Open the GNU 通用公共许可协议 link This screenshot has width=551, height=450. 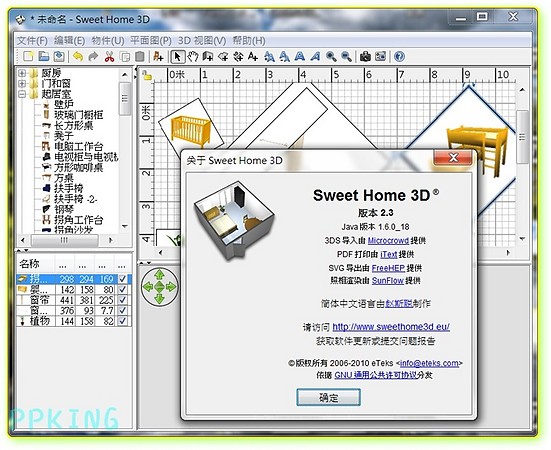tap(376, 375)
